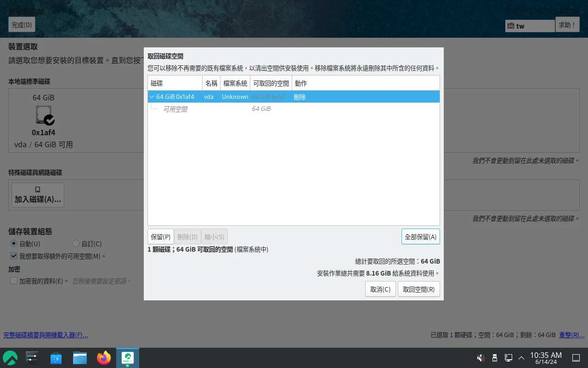The image size is (588, 368).
Task: Select the 可用空間 free space row
Action: tap(175, 109)
